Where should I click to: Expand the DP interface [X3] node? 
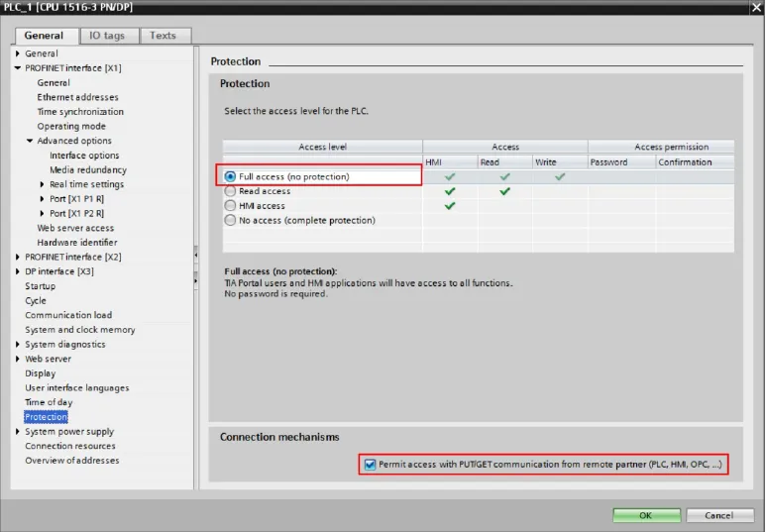18,271
